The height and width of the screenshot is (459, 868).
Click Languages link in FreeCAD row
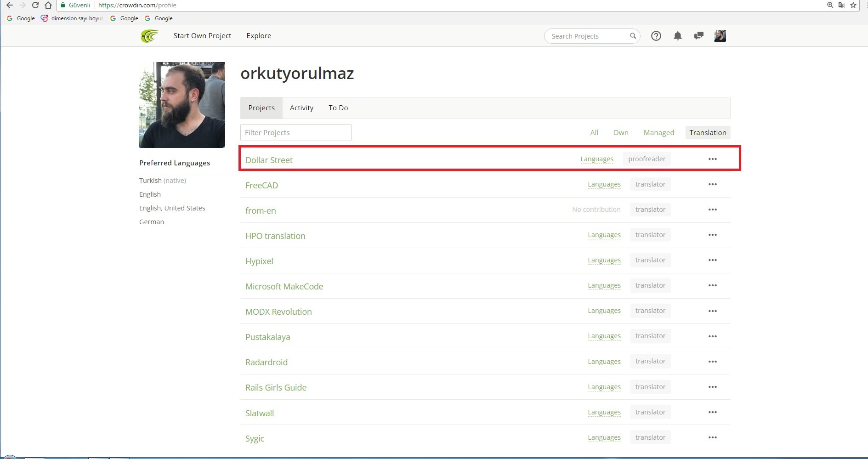[604, 184]
